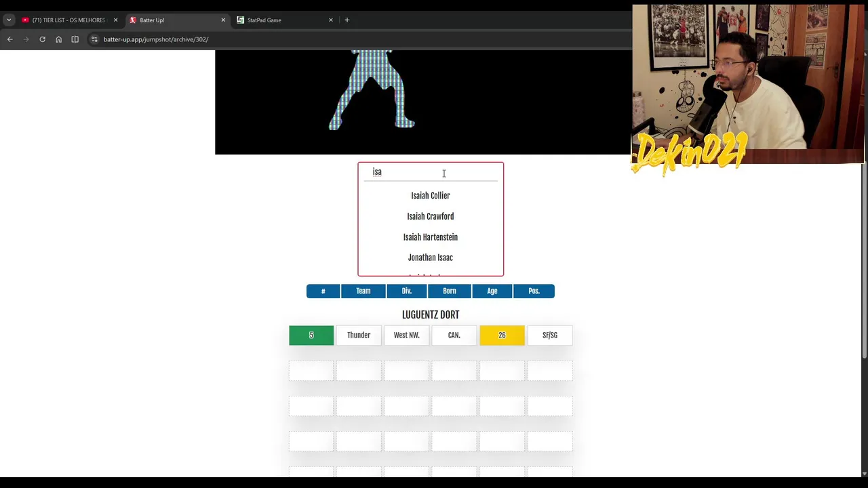Open the tab search dropdown arrow

(9, 20)
